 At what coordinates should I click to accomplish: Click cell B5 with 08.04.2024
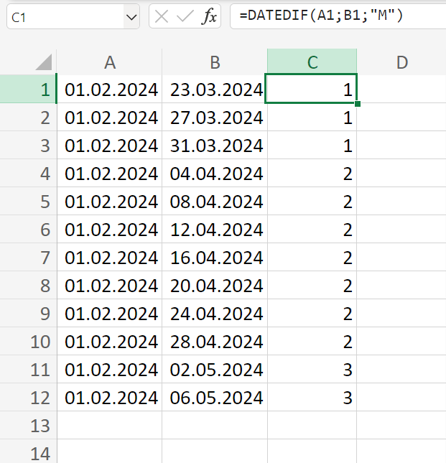215,201
